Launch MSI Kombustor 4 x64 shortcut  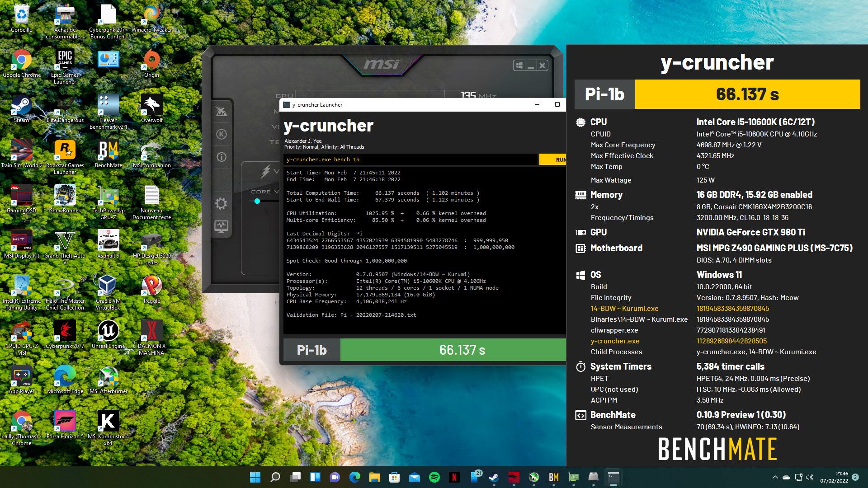[x=108, y=428]
